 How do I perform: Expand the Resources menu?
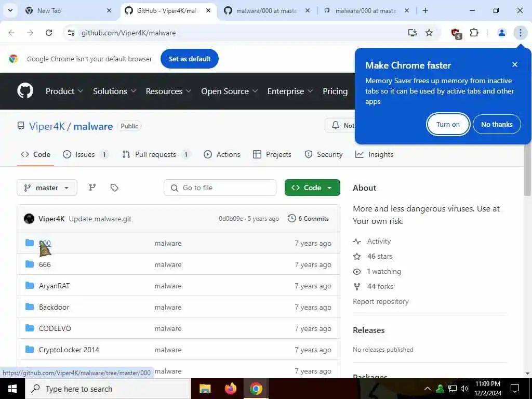coord(169,91)
